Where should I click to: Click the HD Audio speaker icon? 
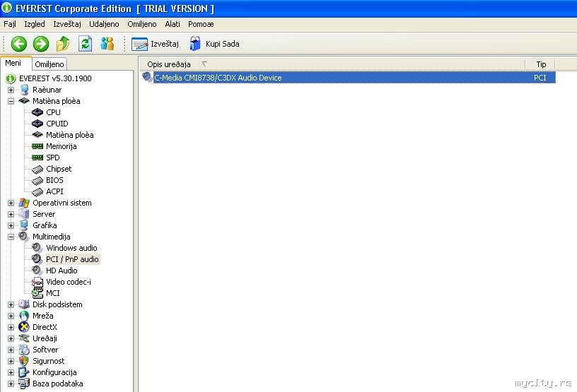point(37,271)
